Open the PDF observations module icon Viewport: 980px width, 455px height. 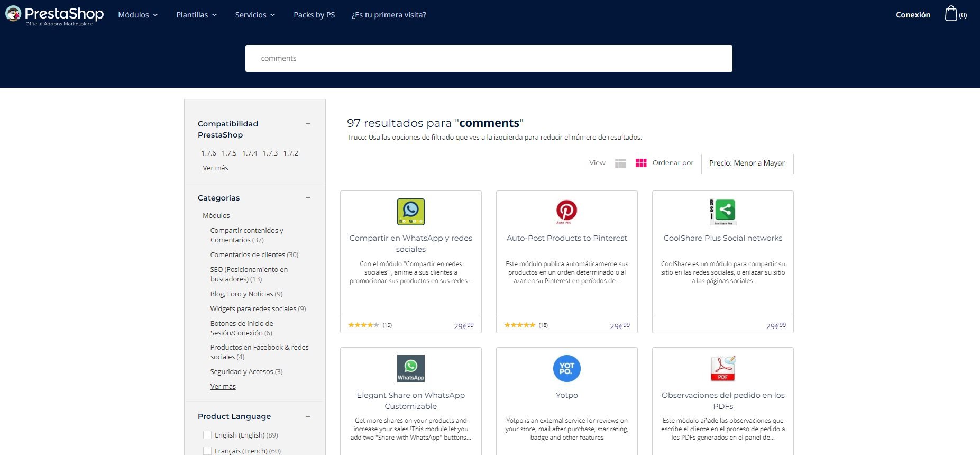[x=722, y=368]
